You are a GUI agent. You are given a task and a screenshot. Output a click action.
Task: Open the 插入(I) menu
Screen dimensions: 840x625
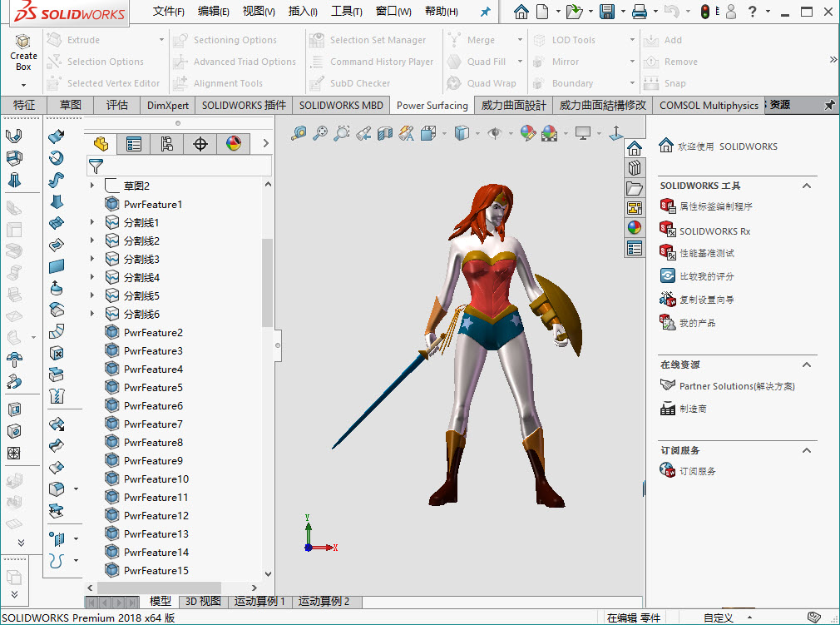pyautogui.click(x=303, y=12)
